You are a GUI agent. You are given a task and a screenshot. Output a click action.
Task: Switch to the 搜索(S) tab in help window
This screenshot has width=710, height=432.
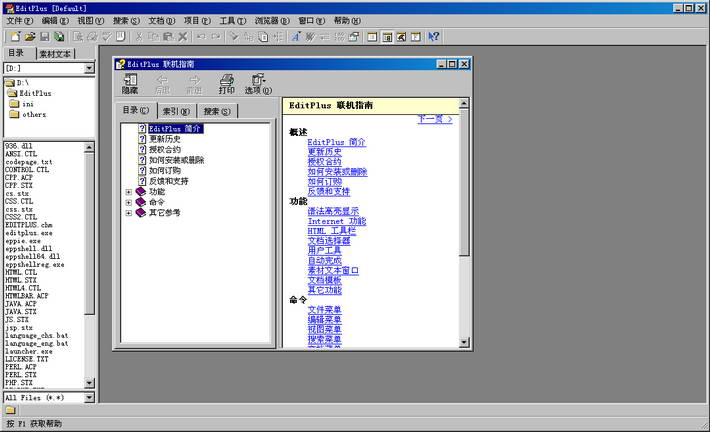tap(217, 111)
